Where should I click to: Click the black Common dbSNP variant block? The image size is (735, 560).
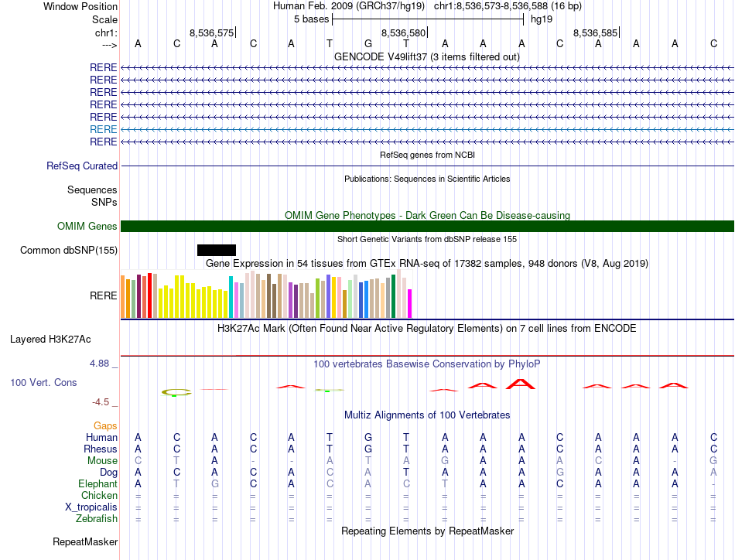[217, 251]
